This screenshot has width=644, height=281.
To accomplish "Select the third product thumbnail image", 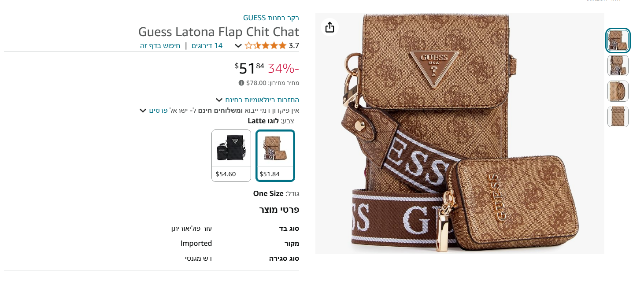I will click(618, 91).
